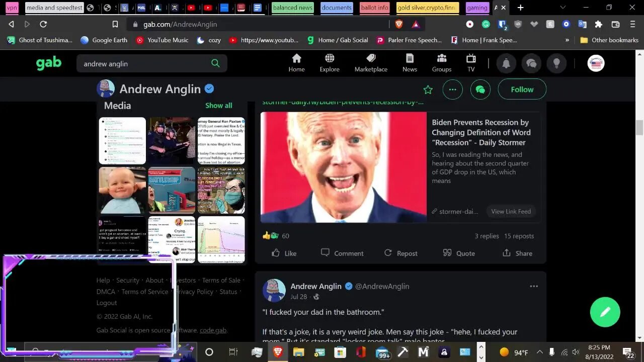The image size is (644, 362).
Task: Open the Google Earth bookmark
Action: coord(104,40)
